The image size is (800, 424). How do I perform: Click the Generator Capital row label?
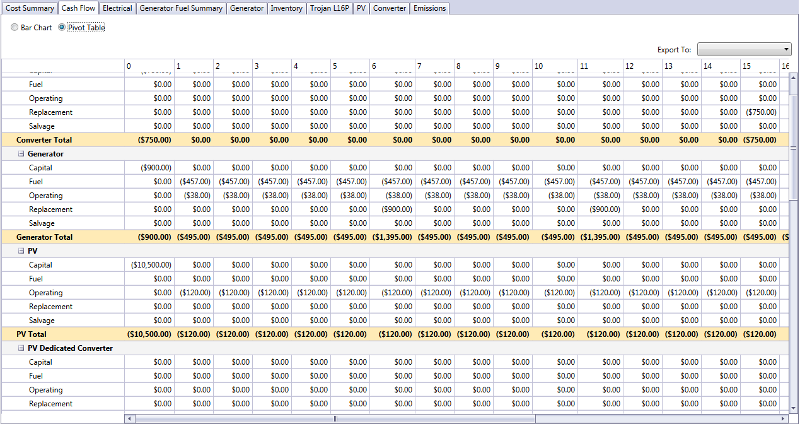pos(40,168)
